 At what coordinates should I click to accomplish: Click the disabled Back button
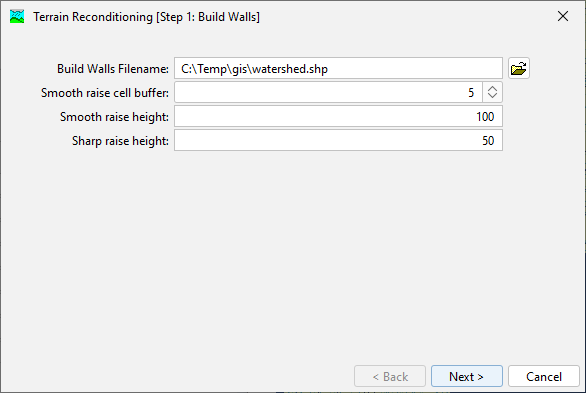[390, 376]
